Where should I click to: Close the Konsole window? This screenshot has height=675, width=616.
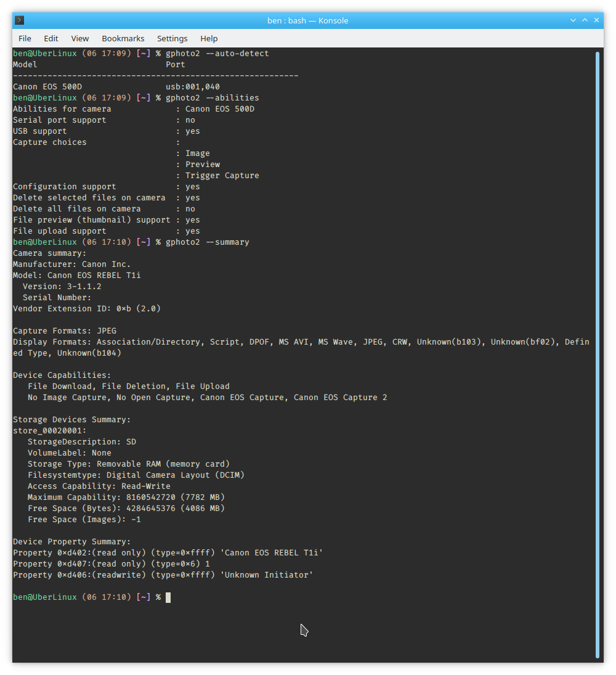point(596,20)
